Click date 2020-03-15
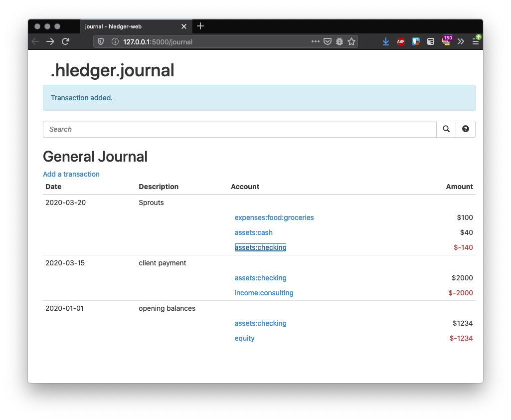The height and width of the screenshot is (420, 511). [x=65, y=263]
